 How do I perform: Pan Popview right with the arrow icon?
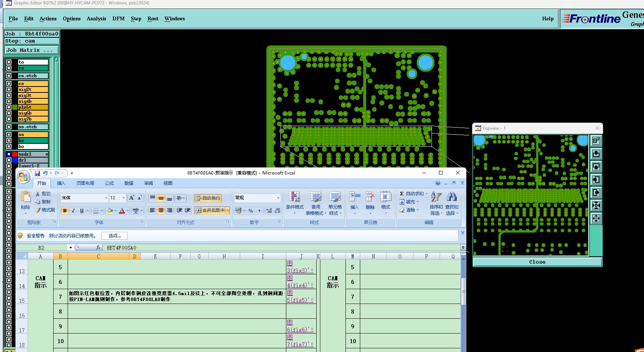pos(596,192)
